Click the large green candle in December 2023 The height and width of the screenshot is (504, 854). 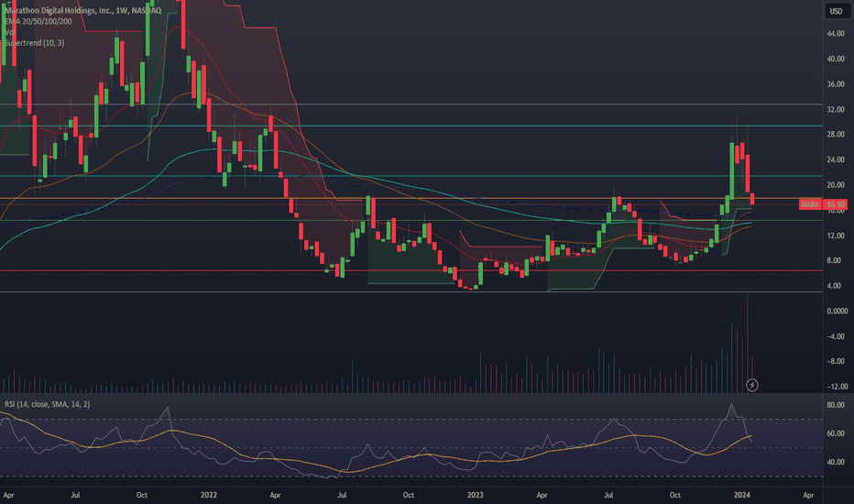pyautogui.click(x=732, y=170)
